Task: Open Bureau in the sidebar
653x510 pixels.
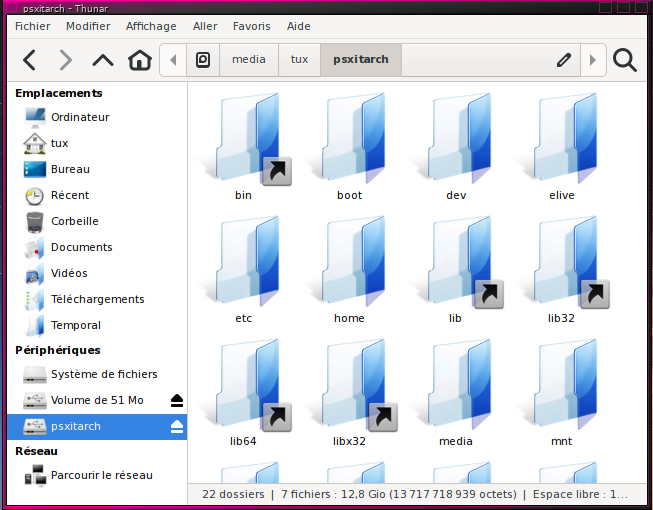Action: coord(97,169)
